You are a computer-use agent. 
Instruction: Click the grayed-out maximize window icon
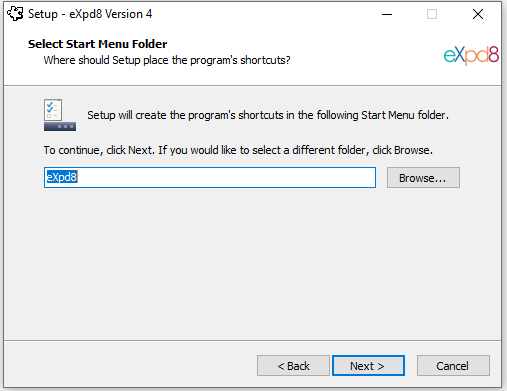click(x=432, y=14)
